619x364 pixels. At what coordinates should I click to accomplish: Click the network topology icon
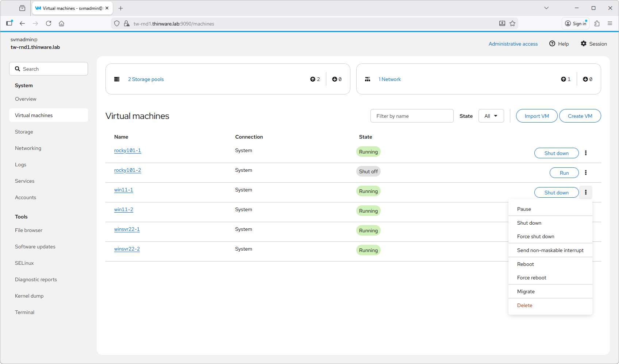click(x=368, y=79)
